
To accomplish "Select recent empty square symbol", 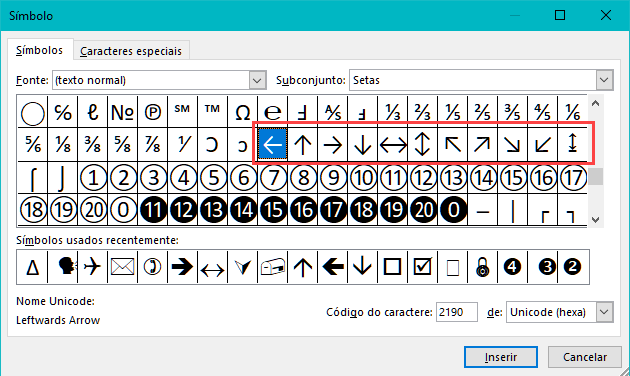I will [393, 267].
